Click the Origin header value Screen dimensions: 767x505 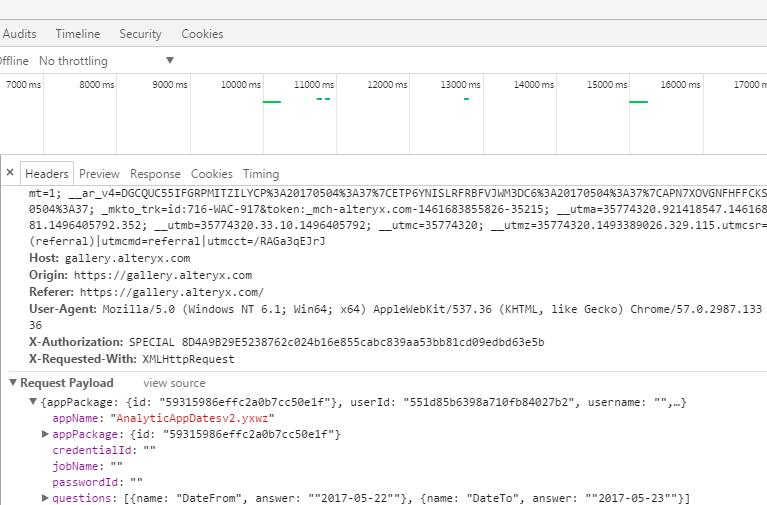click(x=163, y=275)
